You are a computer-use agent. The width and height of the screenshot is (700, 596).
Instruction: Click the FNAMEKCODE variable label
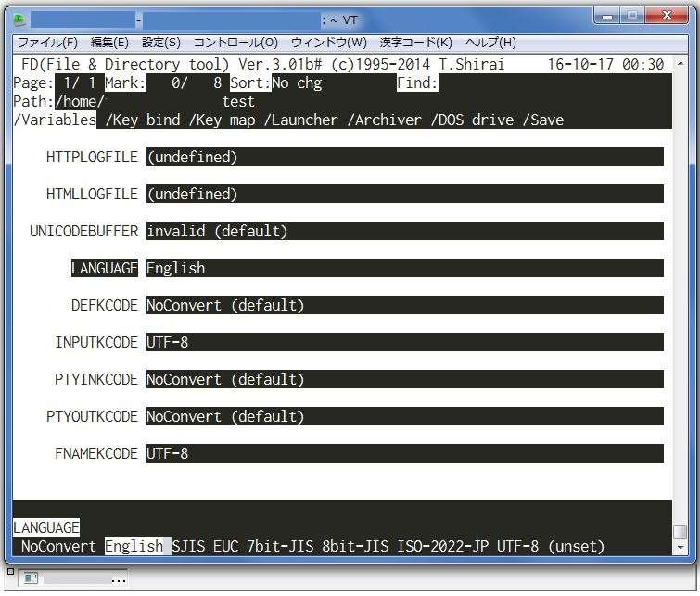coord(96,453)
